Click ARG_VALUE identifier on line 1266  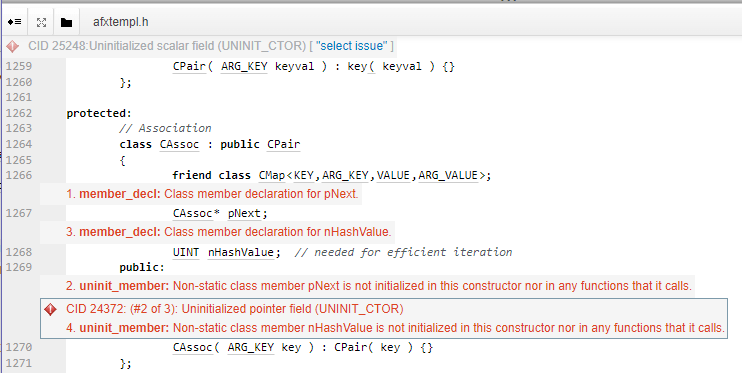448,175
